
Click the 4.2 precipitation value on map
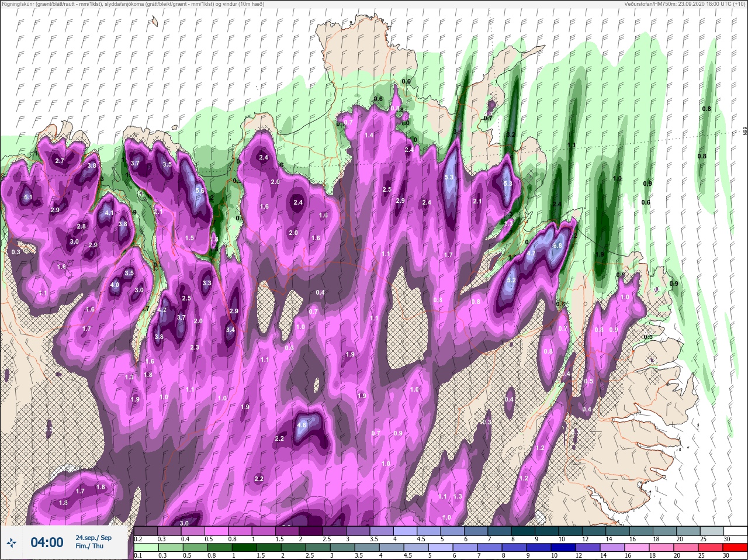[163, 310]
